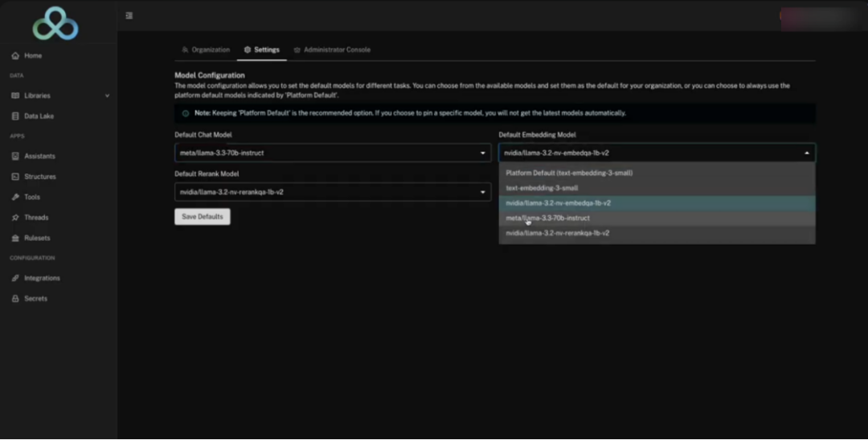Click the Rulesets icon

(15, 238)
